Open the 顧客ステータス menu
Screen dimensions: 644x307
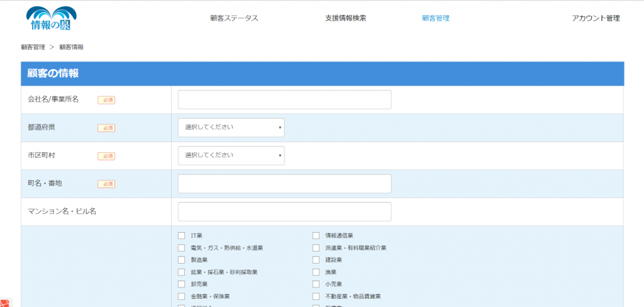click(x=234, y=18)
